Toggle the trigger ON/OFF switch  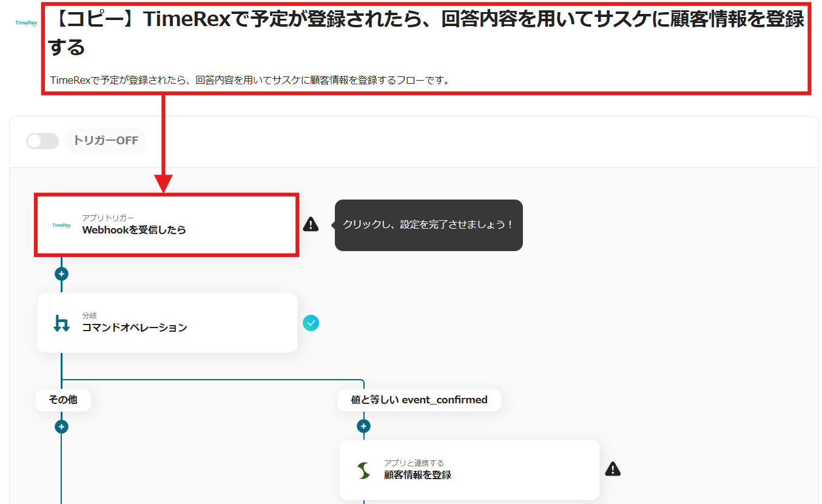pos(42,141)
